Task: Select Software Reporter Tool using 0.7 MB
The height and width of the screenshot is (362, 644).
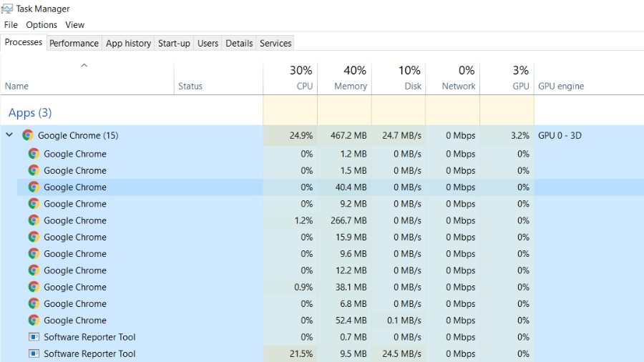Action: [330, 337]
